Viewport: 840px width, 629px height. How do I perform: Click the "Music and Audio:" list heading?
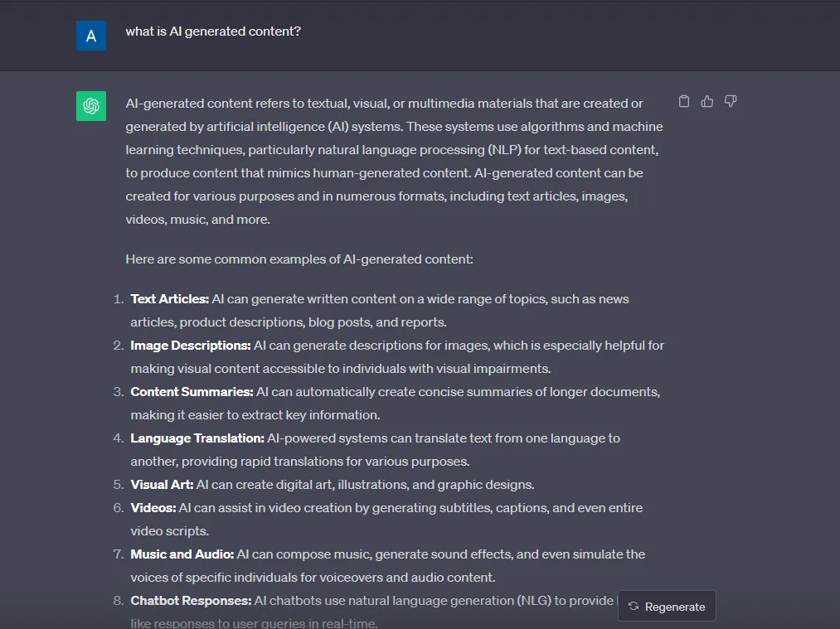[x=182, y=554]
